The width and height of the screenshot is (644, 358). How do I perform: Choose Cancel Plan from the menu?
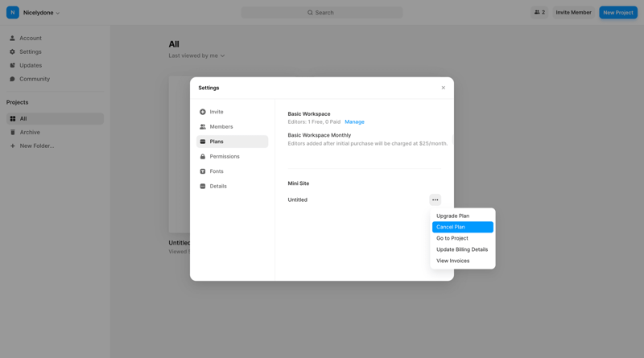point(462,227)
